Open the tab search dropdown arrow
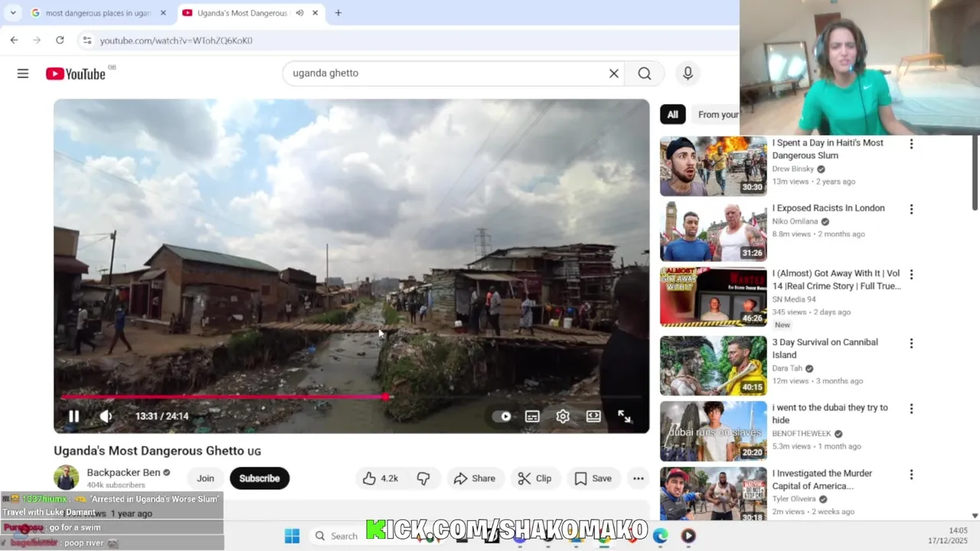 [x=13, y=13]
